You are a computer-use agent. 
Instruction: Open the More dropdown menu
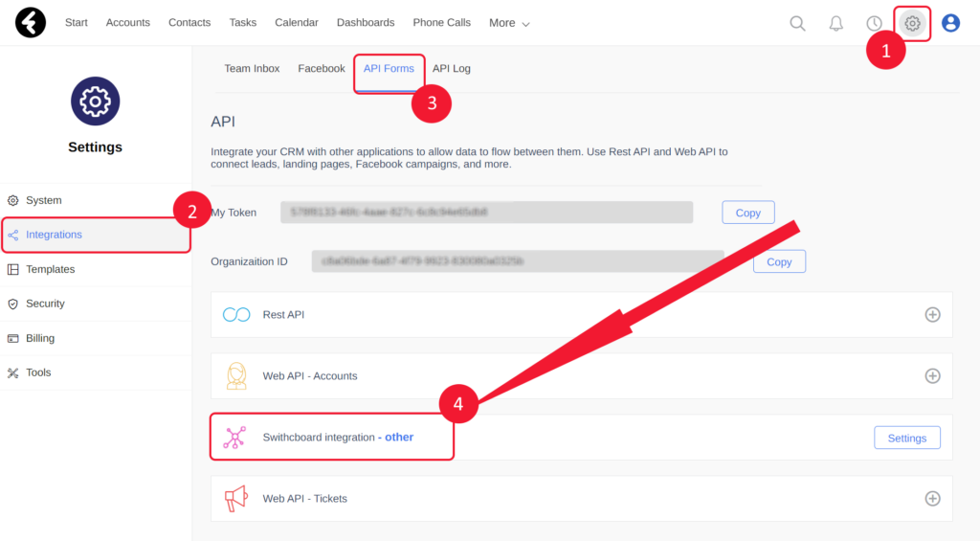pyautogui.click(x=509, y=23)
